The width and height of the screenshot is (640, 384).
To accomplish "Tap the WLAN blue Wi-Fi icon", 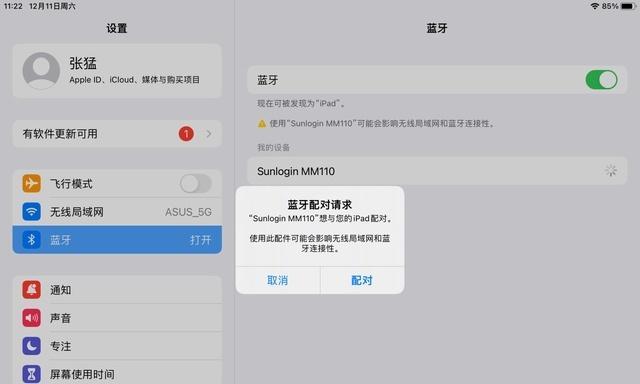I will 31,212.
